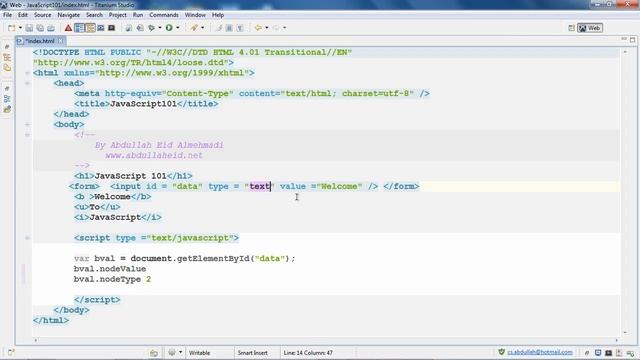Click the Back navigation arrow icon
The height and width of the screenshot is (360, 640).
click(258, 28)
